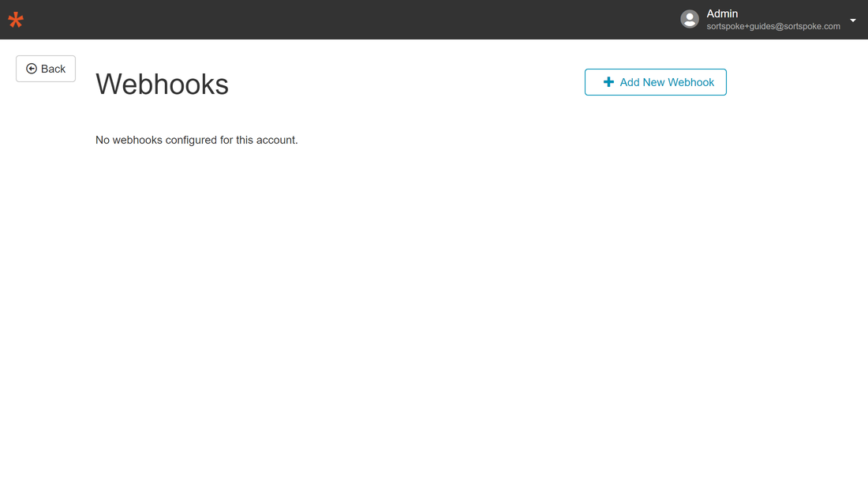Click the 'No webhooks configured for this account.' message

[196, 140]
